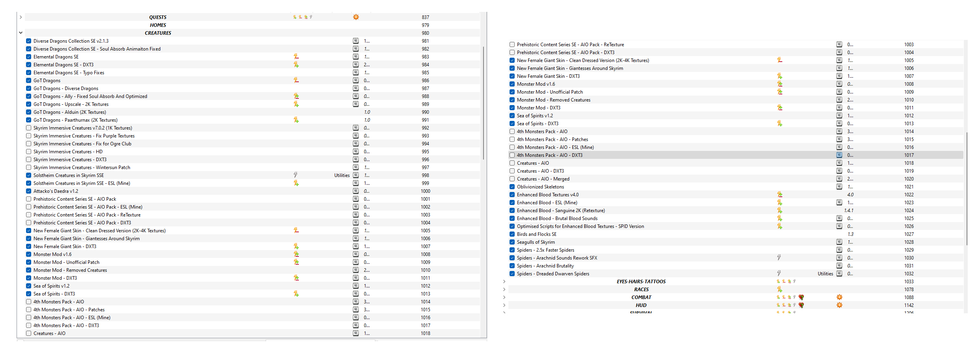Disable Diverse Dragons Collection SE v2.1.3 checkbox
This screenshot has height=352, width=980.
coord(28,41)
